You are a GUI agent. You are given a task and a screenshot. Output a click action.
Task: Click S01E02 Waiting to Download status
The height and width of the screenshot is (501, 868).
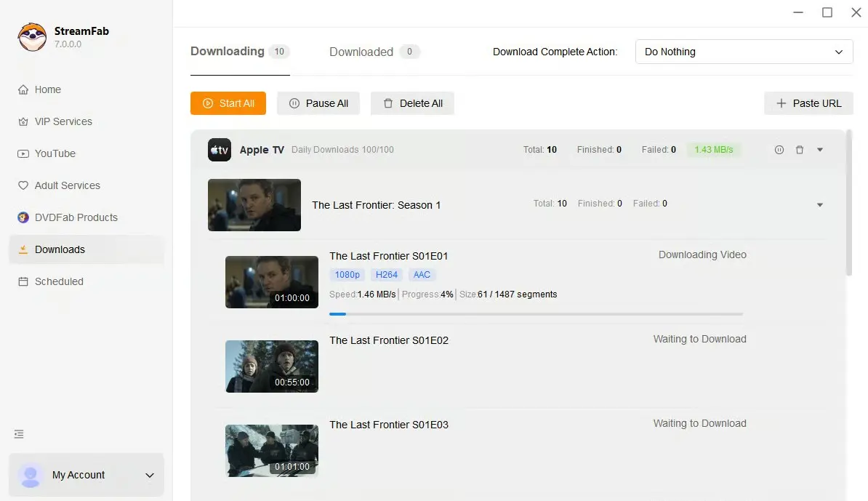(x=700, y=339)
